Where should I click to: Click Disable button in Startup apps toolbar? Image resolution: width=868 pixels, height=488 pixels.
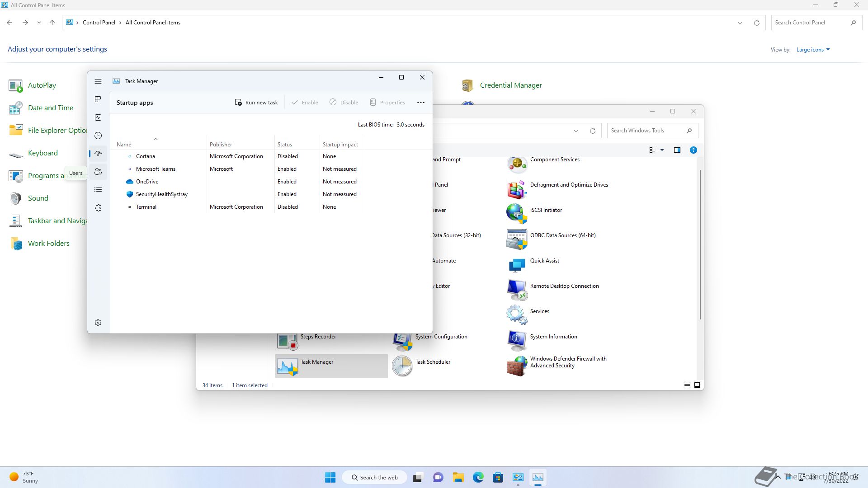344,103
